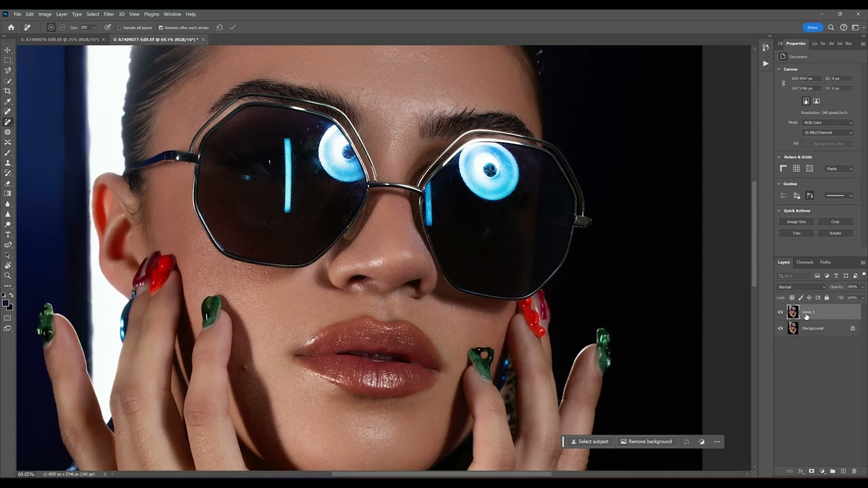This screenshot has height=488, width=868.
Task: Show the grid in Rulers & Grids
Action: click(796, 168)
